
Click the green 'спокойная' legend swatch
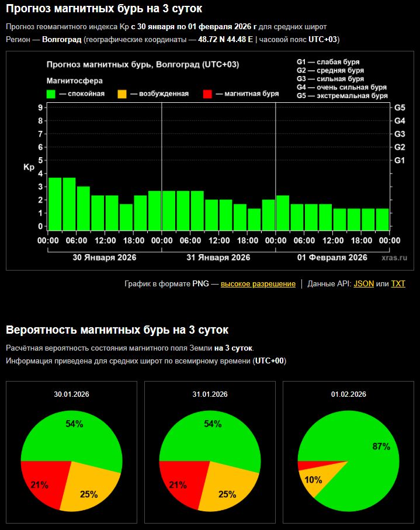[51, 93]
